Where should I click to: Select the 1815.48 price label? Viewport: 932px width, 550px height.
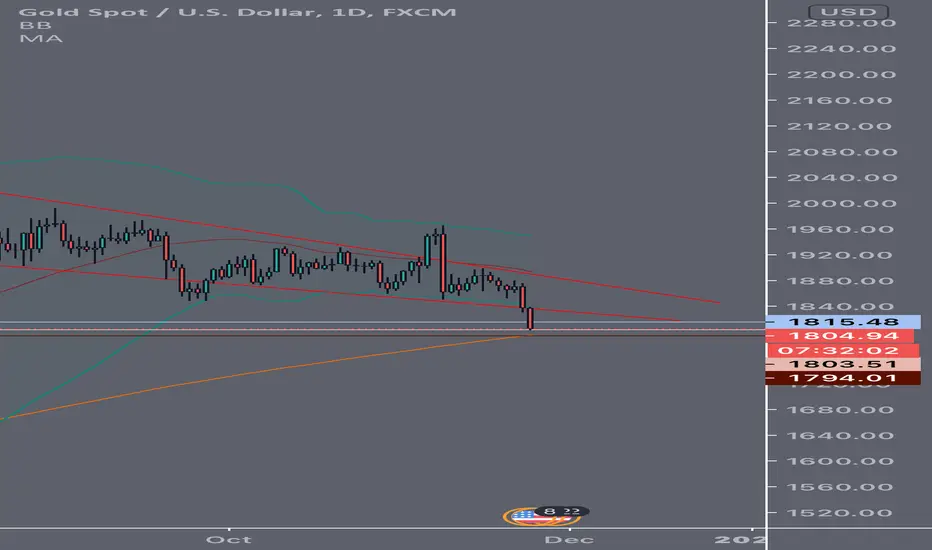(x=843, y=322)
